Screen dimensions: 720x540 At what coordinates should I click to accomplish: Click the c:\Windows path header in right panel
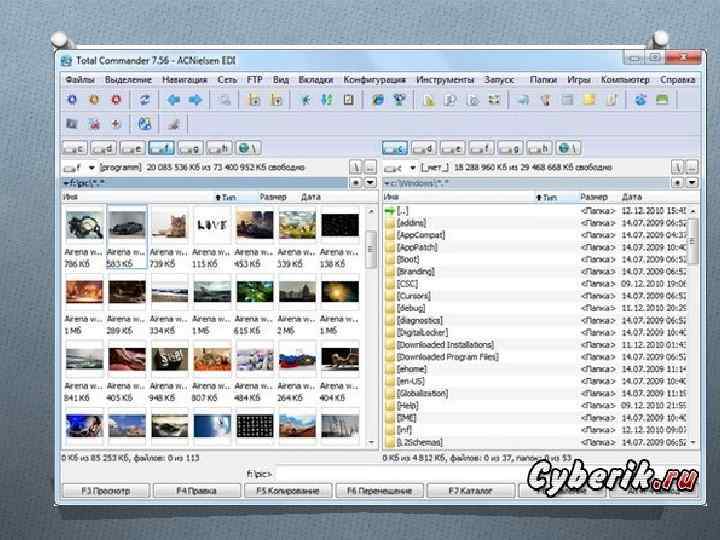coord(527,183)
